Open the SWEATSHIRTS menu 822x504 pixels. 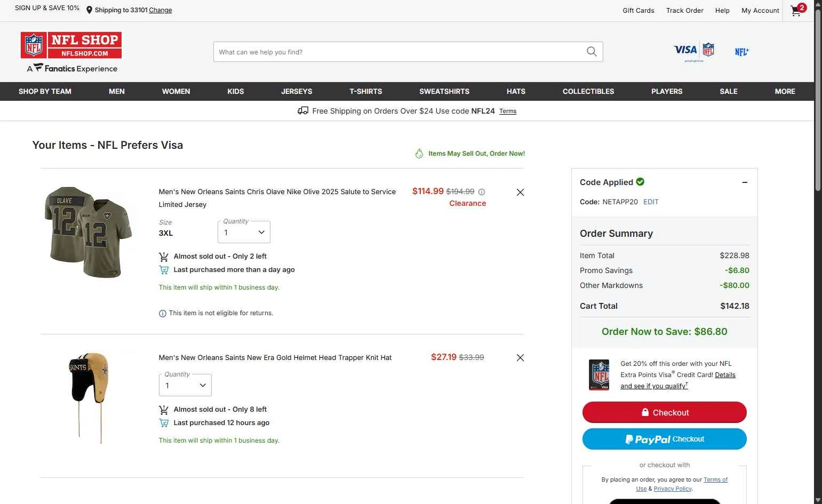coord(444,91)
